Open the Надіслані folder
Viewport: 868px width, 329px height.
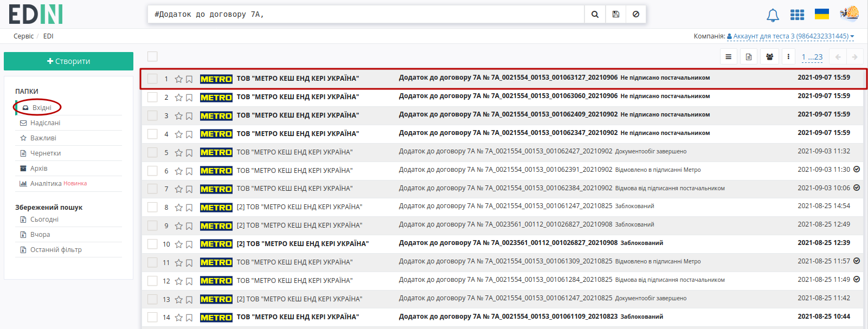45,123
